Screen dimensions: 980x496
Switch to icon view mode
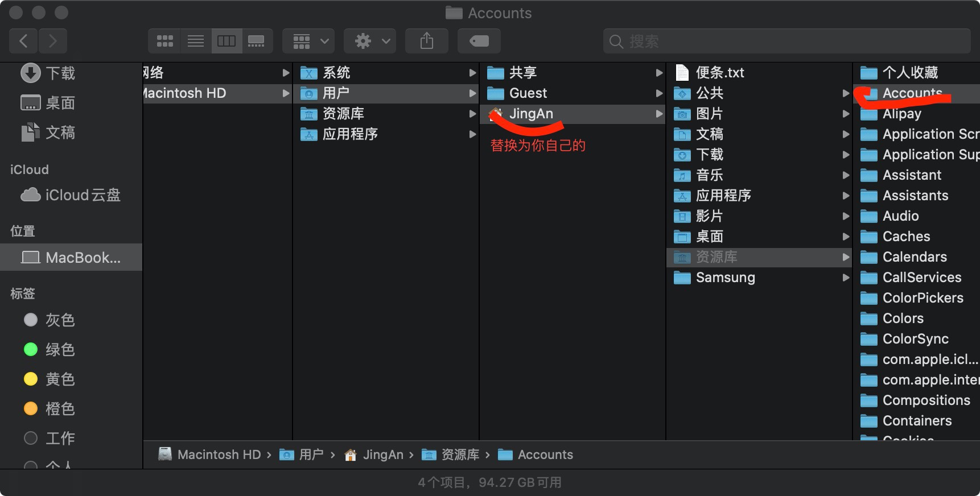(164, 41)
